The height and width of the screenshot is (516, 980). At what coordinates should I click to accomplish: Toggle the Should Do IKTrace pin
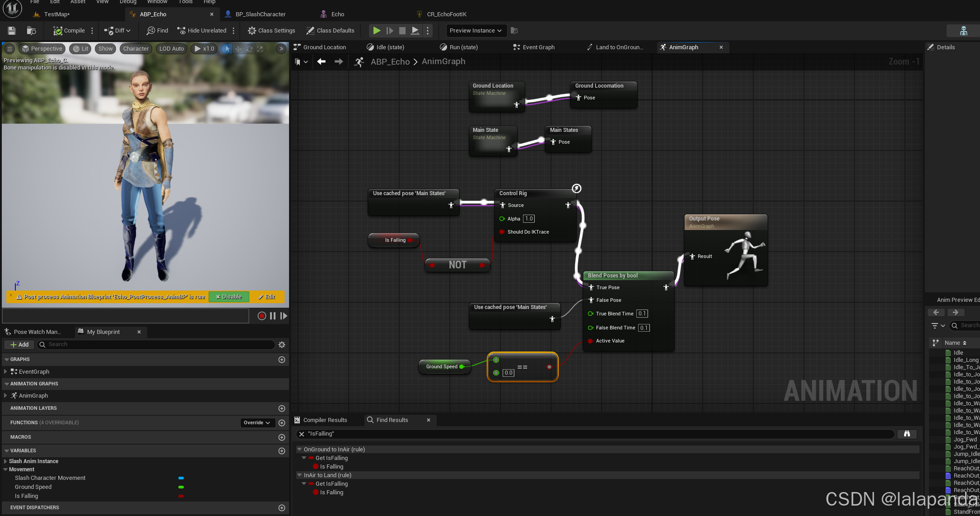pyautogui.click(x=502, y=232)
